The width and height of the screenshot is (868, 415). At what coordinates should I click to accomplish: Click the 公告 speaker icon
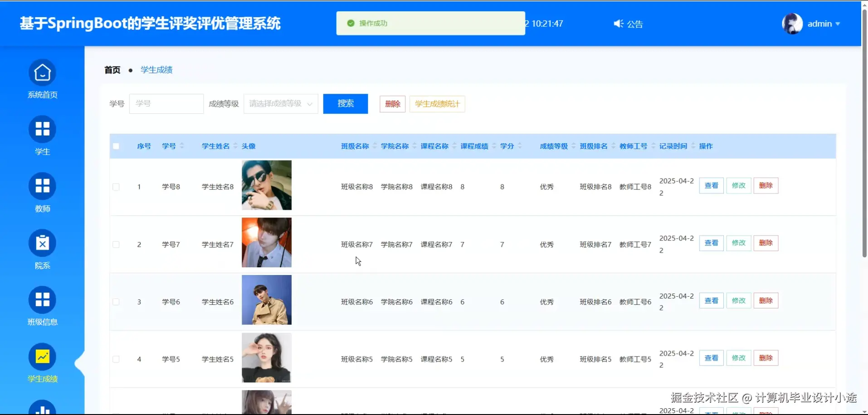(619, 24)
